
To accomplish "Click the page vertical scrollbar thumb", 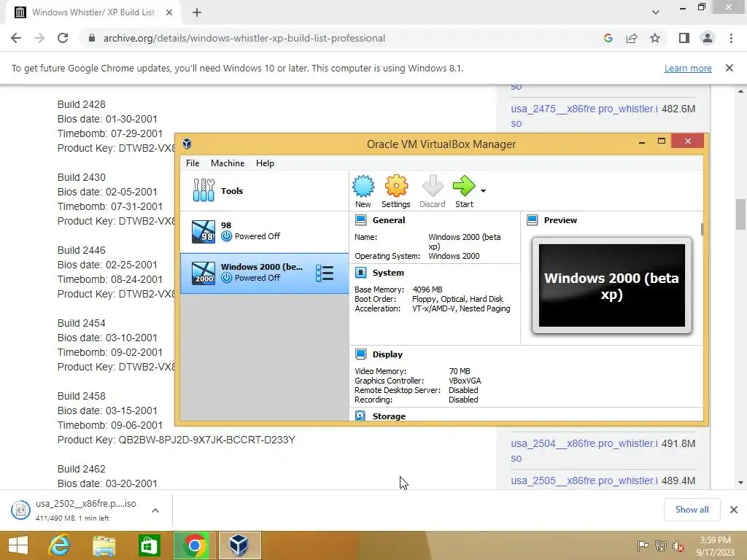I will click(740, 214).
